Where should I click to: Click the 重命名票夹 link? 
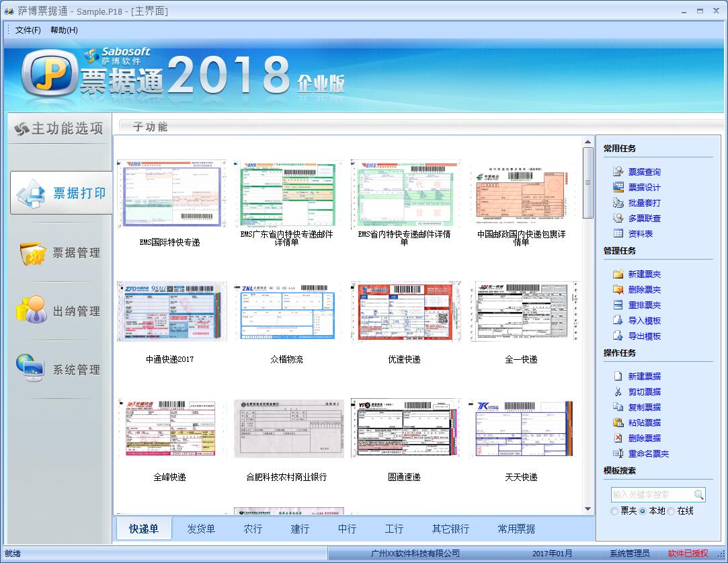649,454
